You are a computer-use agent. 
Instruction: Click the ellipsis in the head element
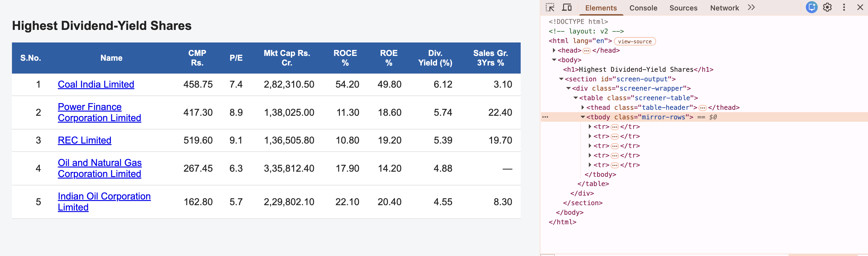click(587, 51)
